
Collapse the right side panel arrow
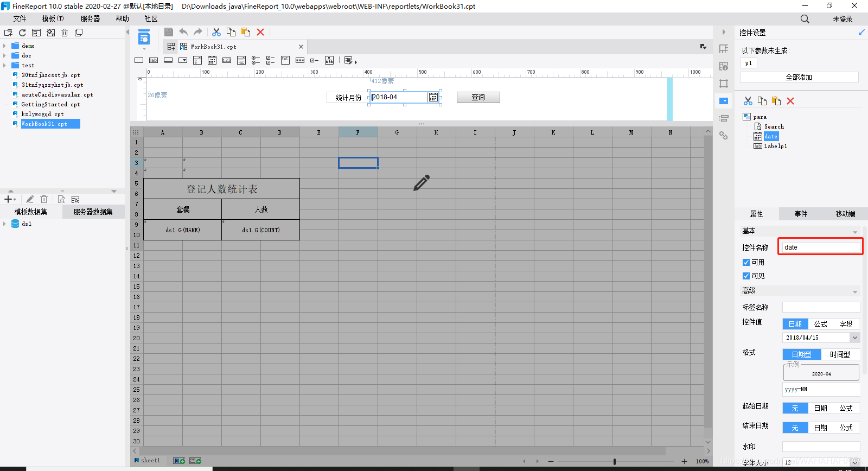(724, 32)
